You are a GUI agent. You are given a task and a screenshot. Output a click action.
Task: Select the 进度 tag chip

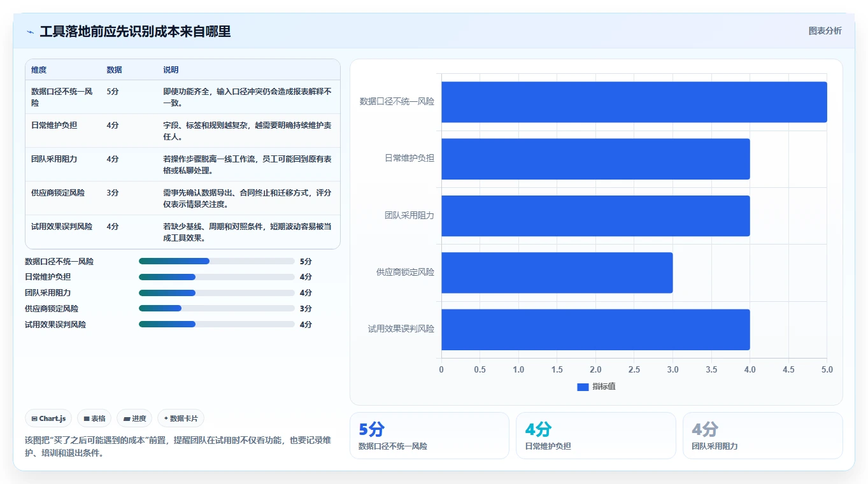pos(134,418)
